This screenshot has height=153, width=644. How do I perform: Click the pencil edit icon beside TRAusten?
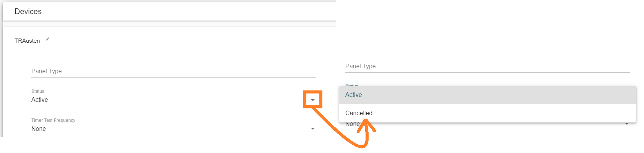(x=48, y=39)
